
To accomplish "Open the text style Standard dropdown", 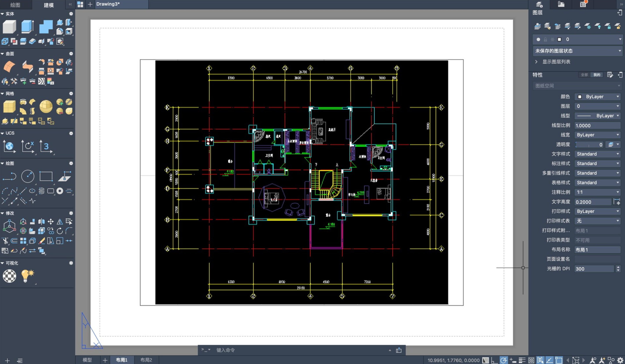I will coord(598,154).
